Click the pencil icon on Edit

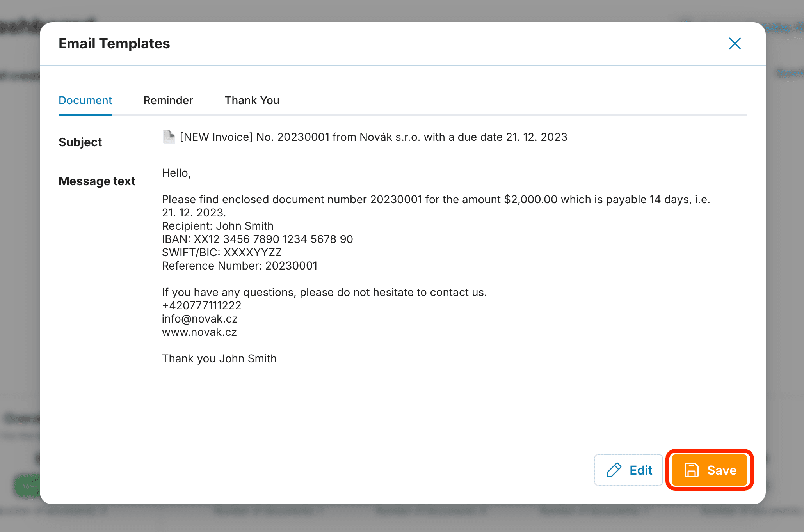[614, 470]
